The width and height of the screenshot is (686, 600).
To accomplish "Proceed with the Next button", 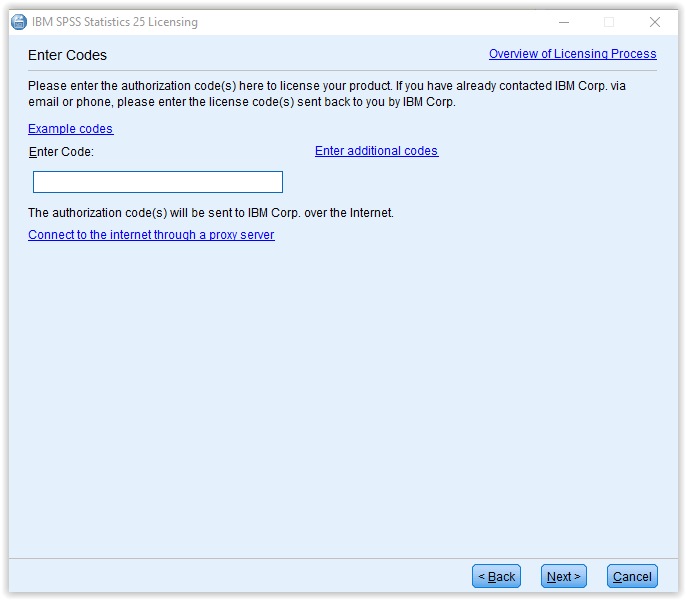I will (564, 576).
